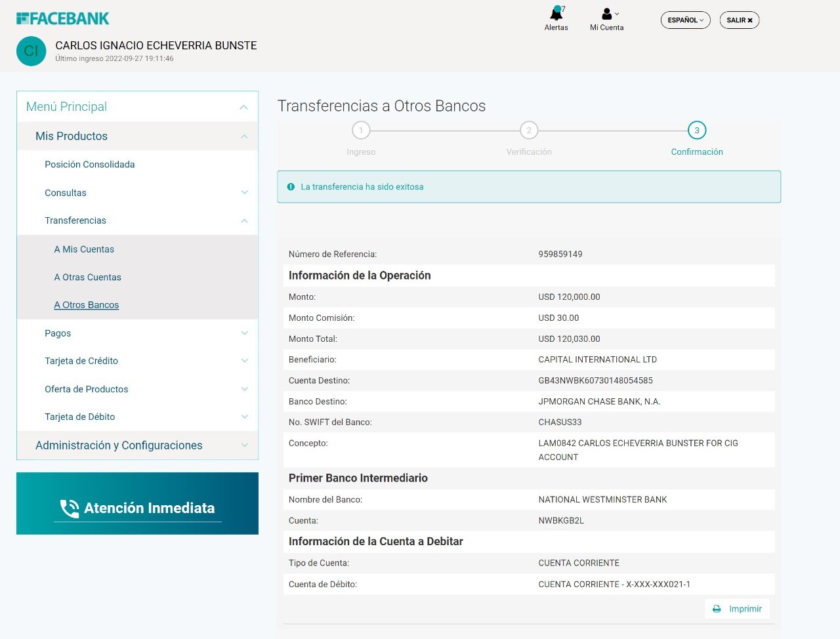Expand the Consultas submenu

(x=244, y=193)
